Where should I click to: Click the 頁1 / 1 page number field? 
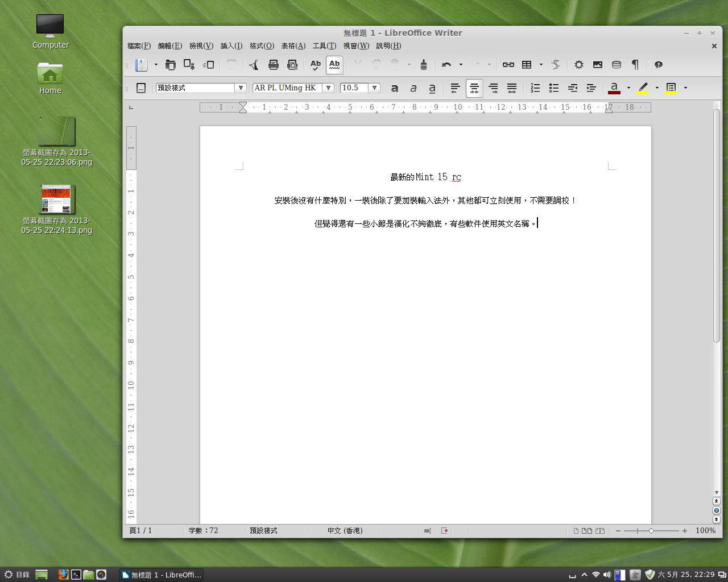(140, 531)
